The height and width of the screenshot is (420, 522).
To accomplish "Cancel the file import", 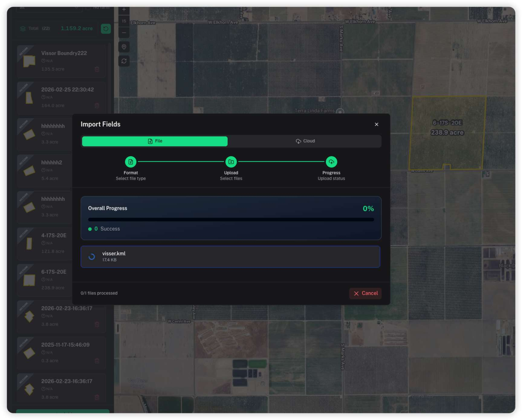I will click(365, 293).
